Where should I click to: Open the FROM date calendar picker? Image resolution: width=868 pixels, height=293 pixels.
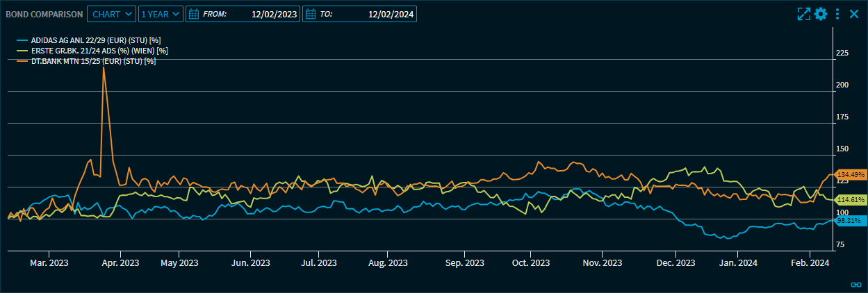[194, 14]
